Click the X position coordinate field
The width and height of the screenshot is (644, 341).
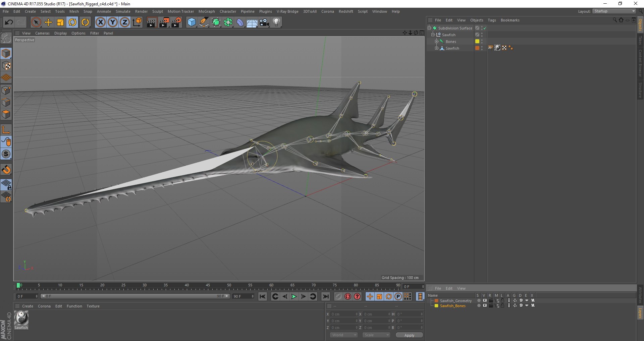(x=344, y=314)
